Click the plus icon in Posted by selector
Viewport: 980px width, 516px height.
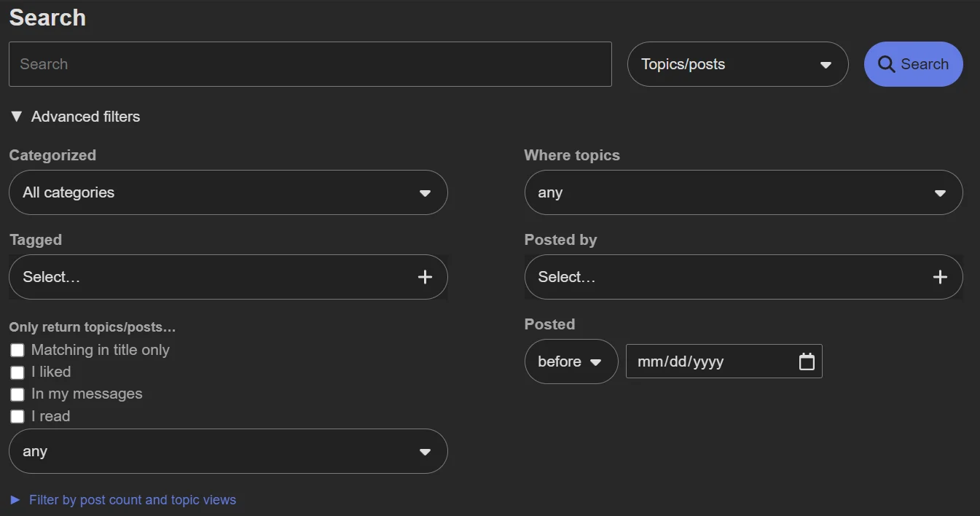click(x=940, y=277)
